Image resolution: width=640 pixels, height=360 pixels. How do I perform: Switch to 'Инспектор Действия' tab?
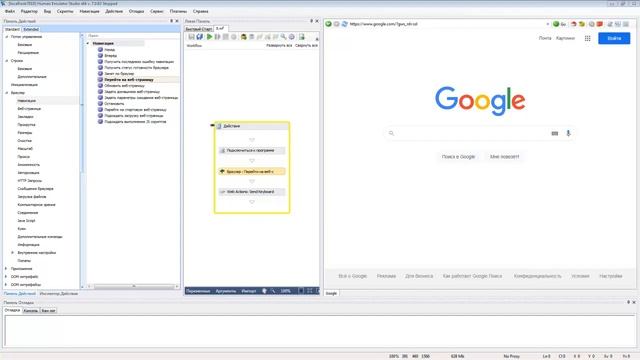pyautogui.click(x=59, y=293)
